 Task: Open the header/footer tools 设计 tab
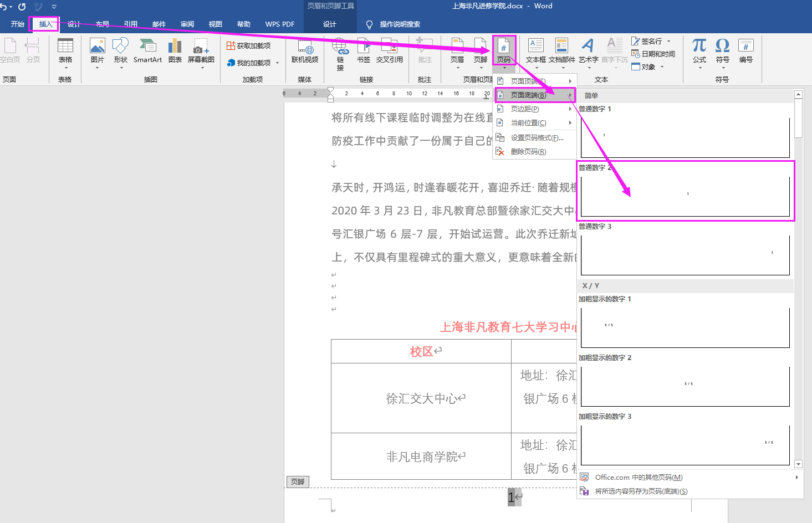[330, 24]
